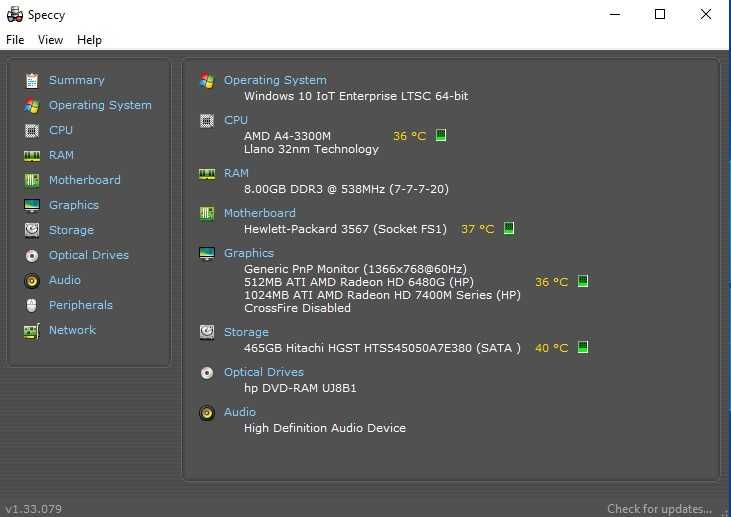Click the Windows flag icon in summary panel
This screenshot has height=517, width=731.
coord(207,81)
